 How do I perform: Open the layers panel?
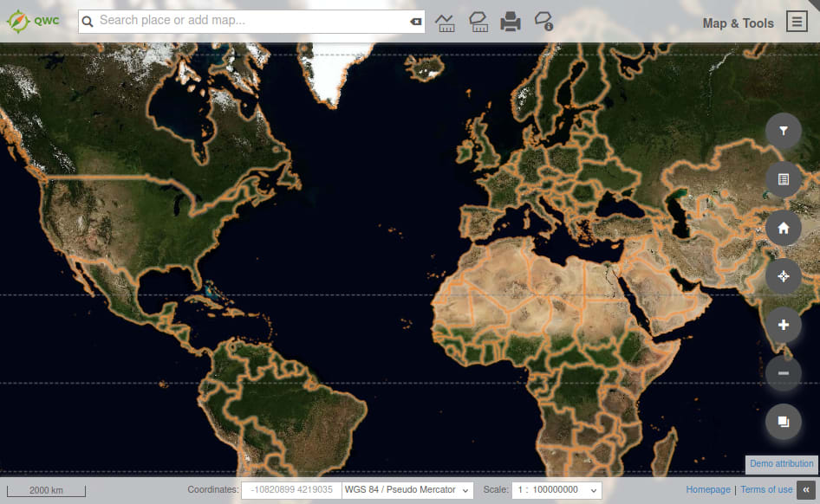click(783, 178)
